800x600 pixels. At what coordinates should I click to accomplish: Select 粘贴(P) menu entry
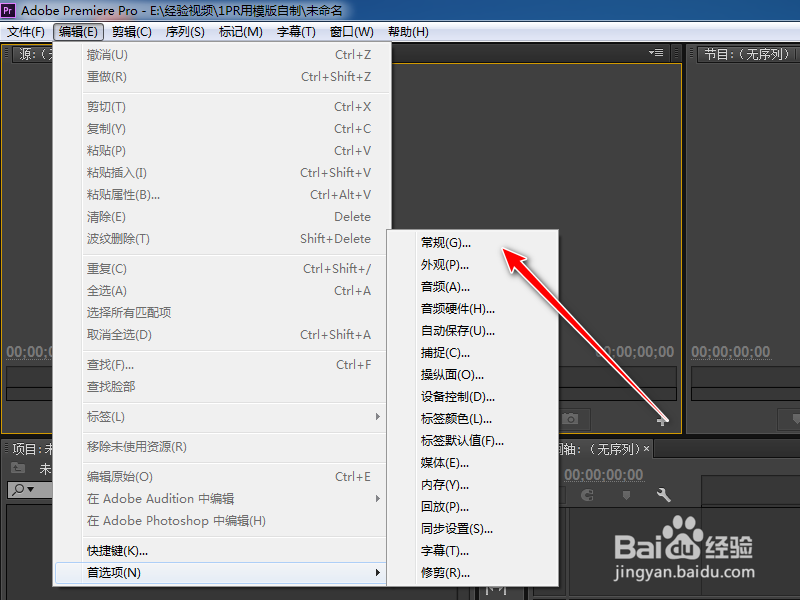point(220,151)
